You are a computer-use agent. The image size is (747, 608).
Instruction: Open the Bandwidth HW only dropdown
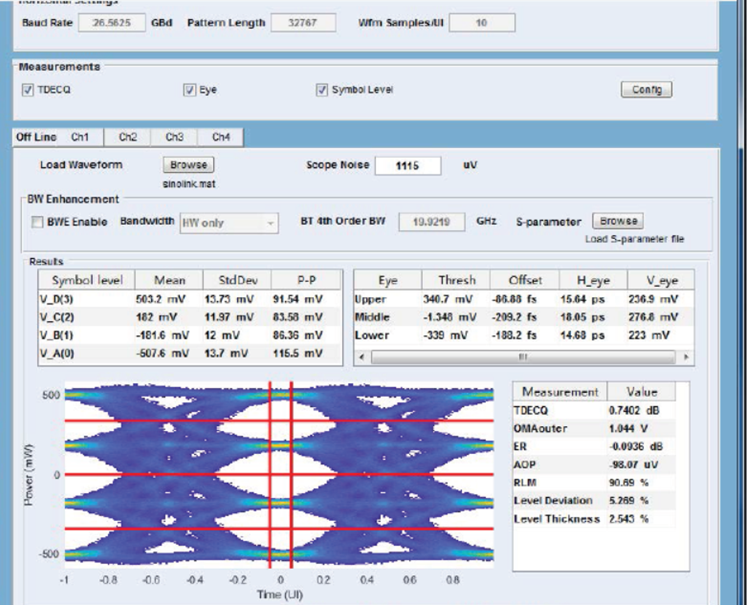[228, 222]
